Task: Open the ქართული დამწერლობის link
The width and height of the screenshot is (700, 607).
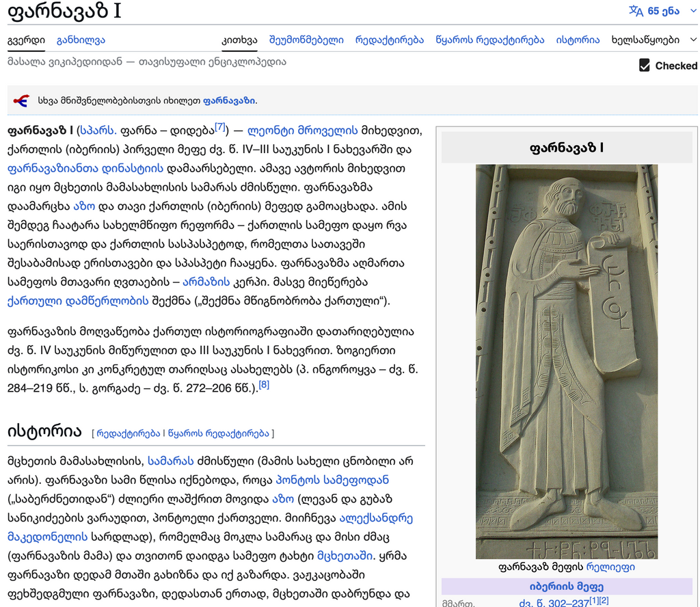Action: tap(78, 301)
